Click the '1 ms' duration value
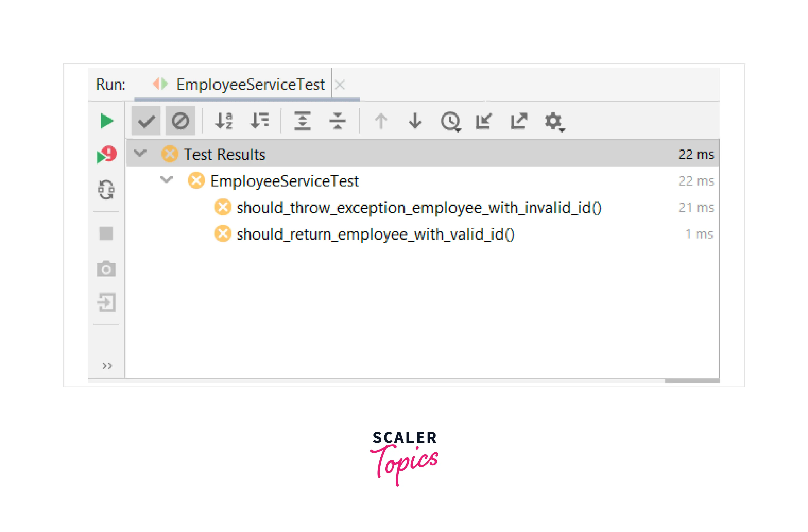The height and width of the screenshot is (532, 808). (x=699, y=234)
